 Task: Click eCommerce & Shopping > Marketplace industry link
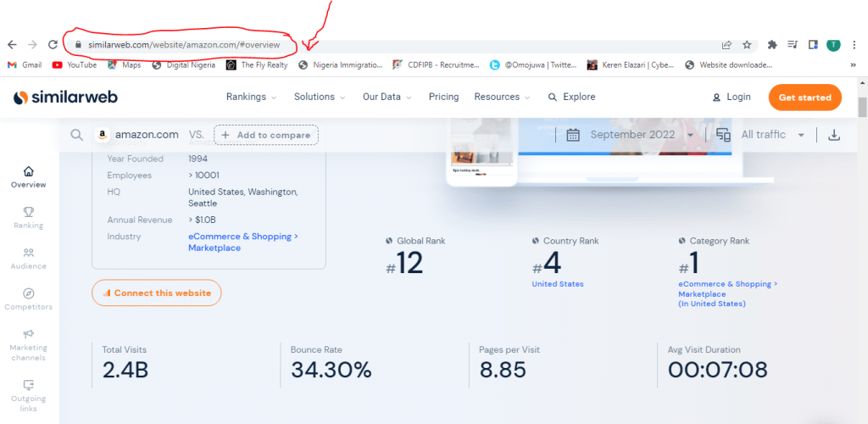tap(243, 242)
